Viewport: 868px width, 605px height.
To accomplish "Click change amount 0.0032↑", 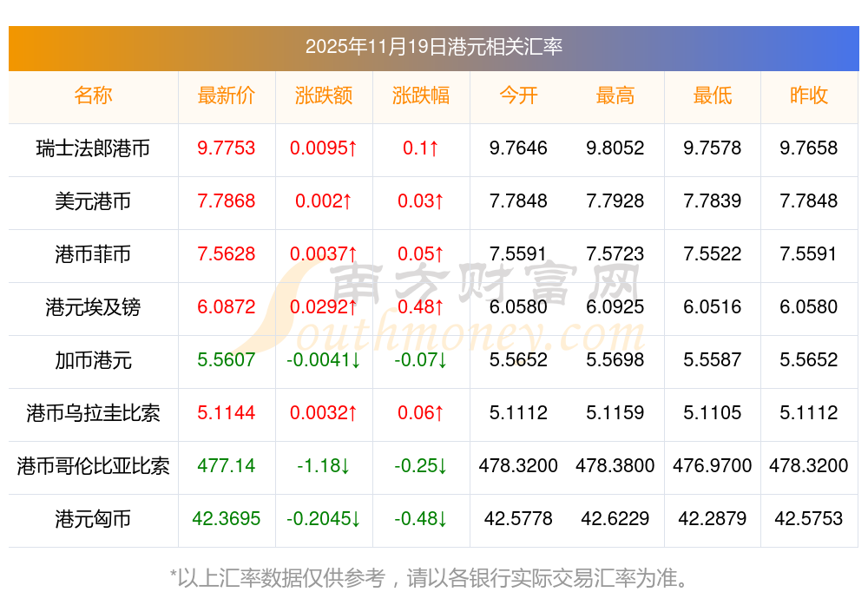I will pyautogui.click(x=324, y=412).
